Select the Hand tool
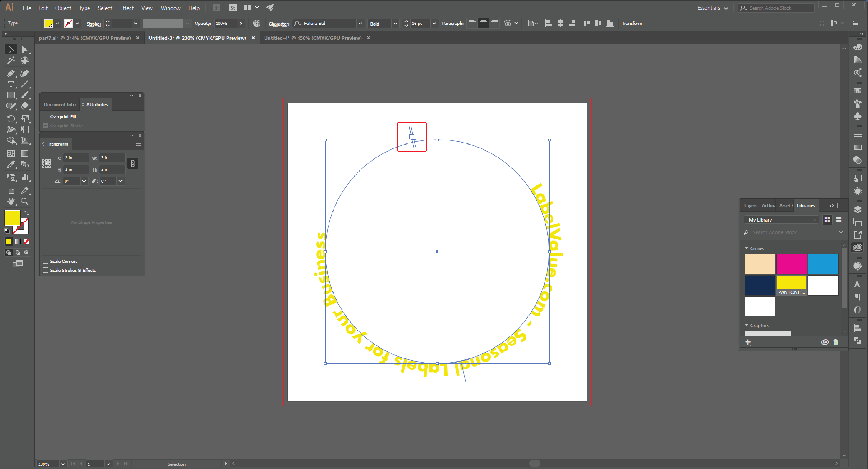The height and width of the screenshot is (469, 868). point(11,201)
